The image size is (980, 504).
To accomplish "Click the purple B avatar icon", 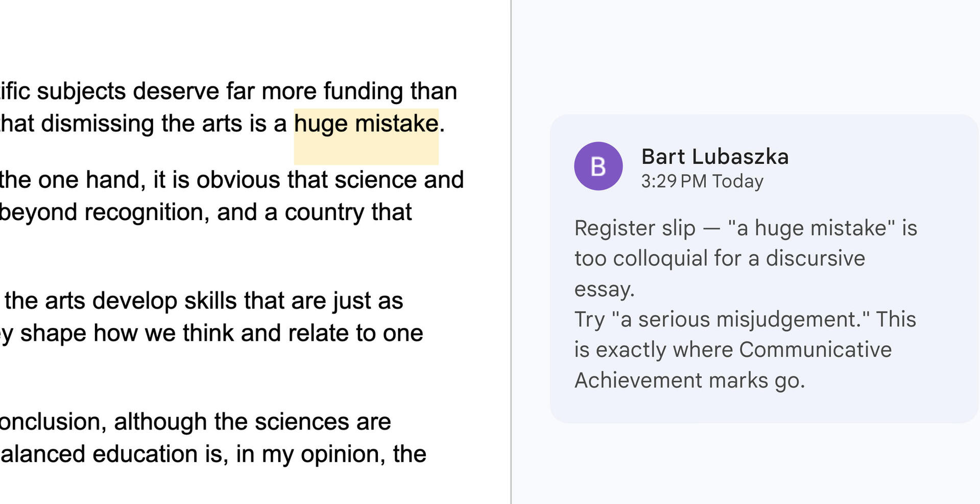I will point(598,166).
